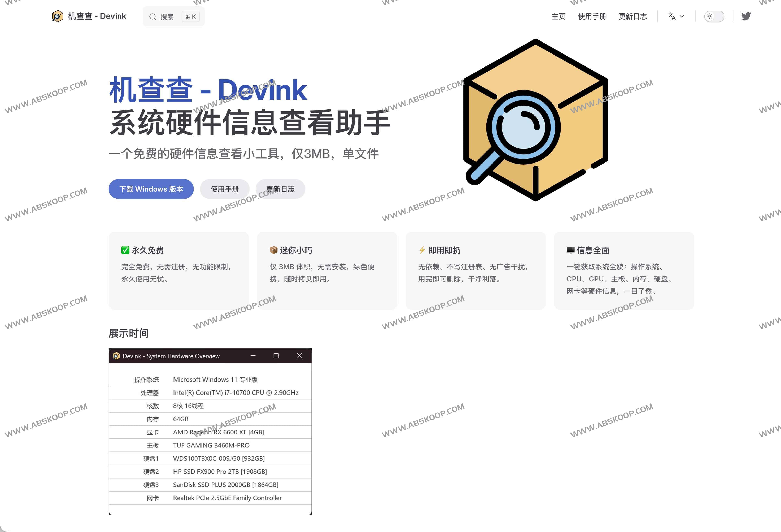
Task: Open the Twitter icon in the top bar
Action: point(746,16)
